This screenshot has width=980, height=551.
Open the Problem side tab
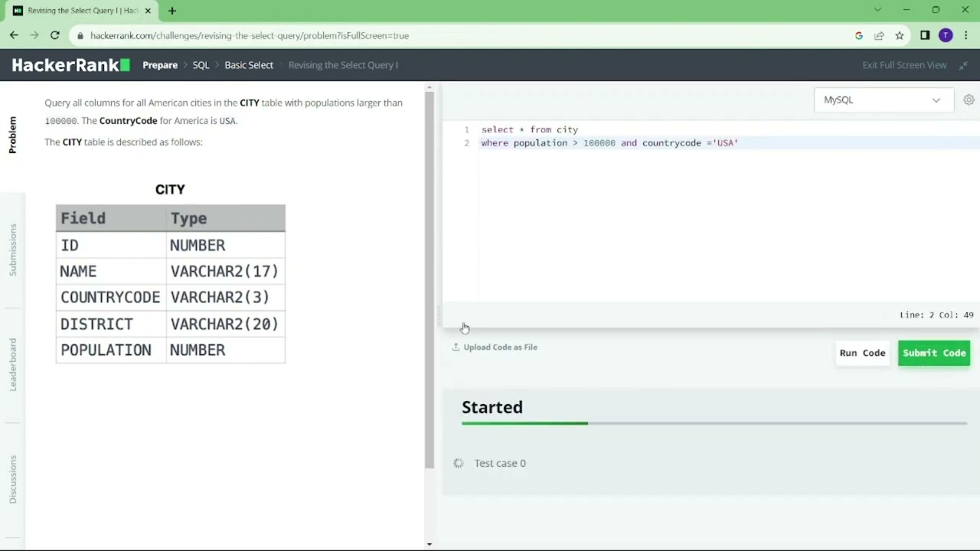pos(12,135)
